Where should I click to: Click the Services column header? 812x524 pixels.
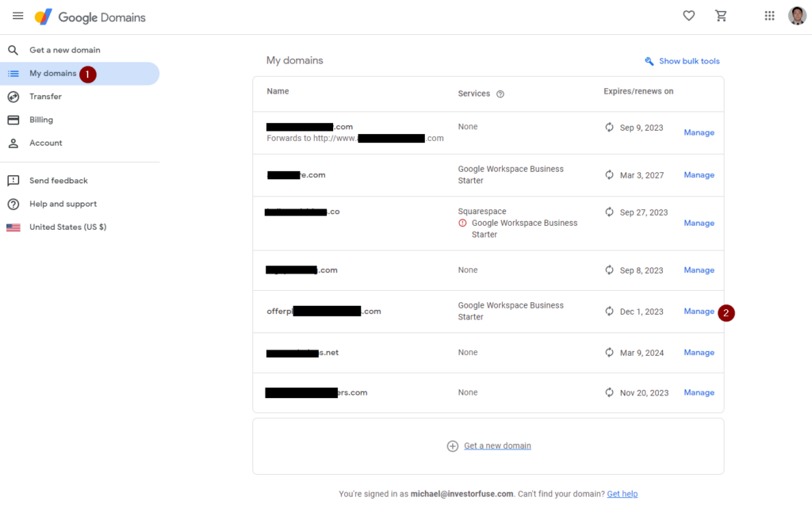(474, 94)
